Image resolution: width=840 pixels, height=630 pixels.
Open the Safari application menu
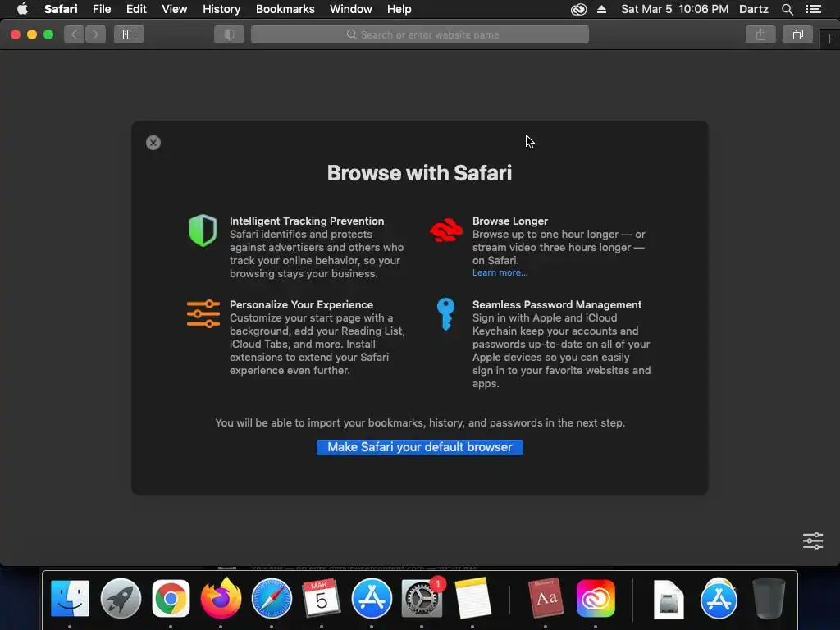61,9
